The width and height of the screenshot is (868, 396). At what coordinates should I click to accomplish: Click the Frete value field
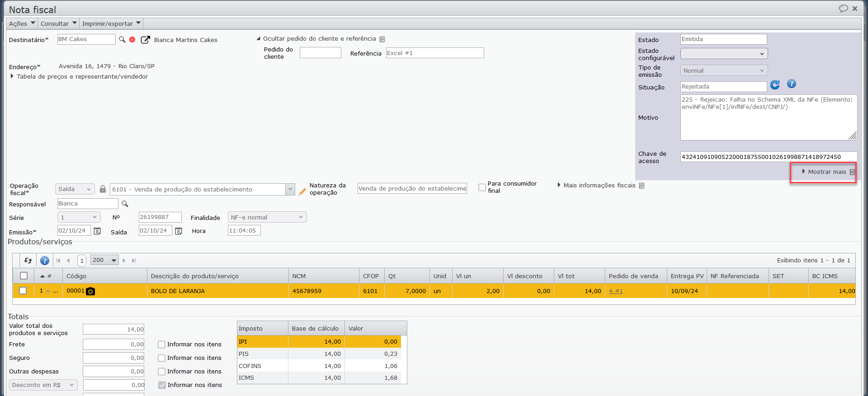click(x=113, y=344)
